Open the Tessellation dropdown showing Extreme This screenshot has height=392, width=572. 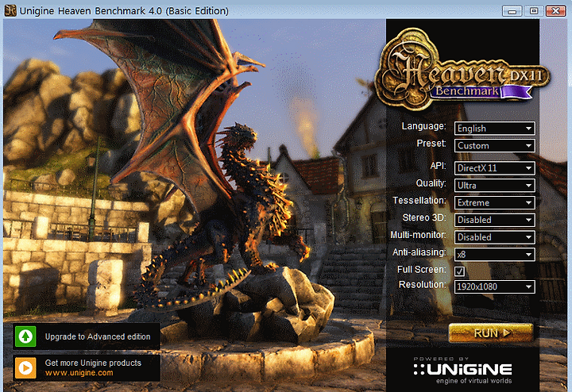495,202
